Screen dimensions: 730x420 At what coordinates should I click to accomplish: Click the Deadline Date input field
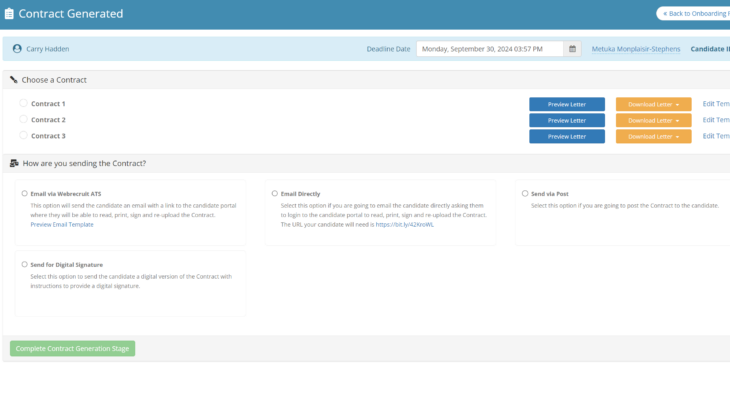pos(490,48)
